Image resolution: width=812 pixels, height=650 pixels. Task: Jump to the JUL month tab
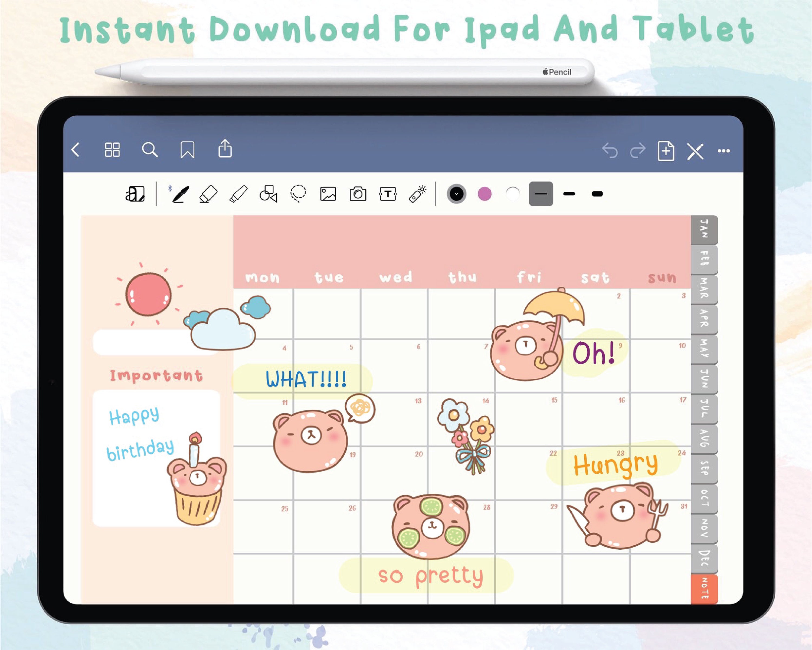(704, 410)
